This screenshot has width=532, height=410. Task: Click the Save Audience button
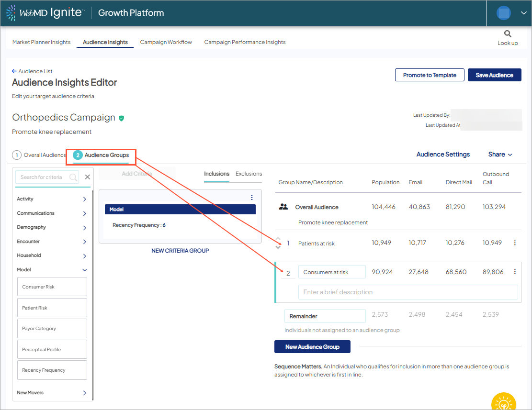pos(494,75)
